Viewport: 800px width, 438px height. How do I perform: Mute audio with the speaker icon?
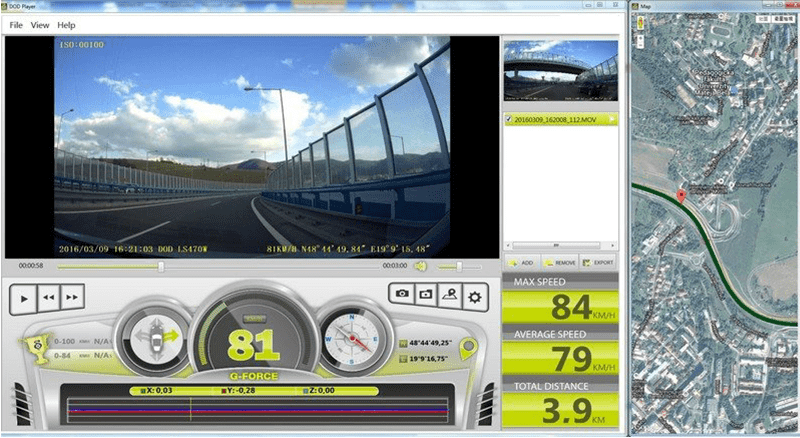coord(422,266)
